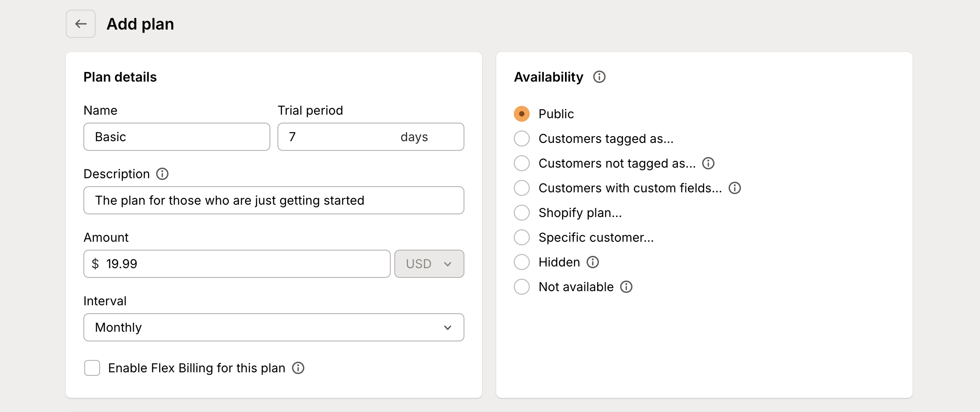Image resolution: width=980 pixels, height=412 pixels.
Task: Click the Amount field showing 19.99
Action: tap(236, 264)
